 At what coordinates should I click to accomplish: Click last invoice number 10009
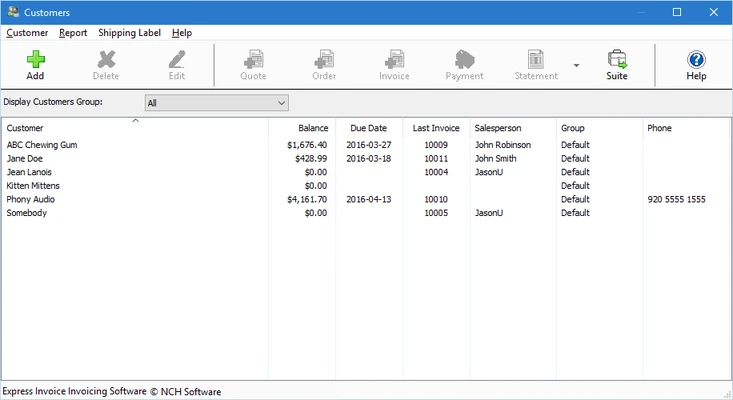(x=436, y=145)
